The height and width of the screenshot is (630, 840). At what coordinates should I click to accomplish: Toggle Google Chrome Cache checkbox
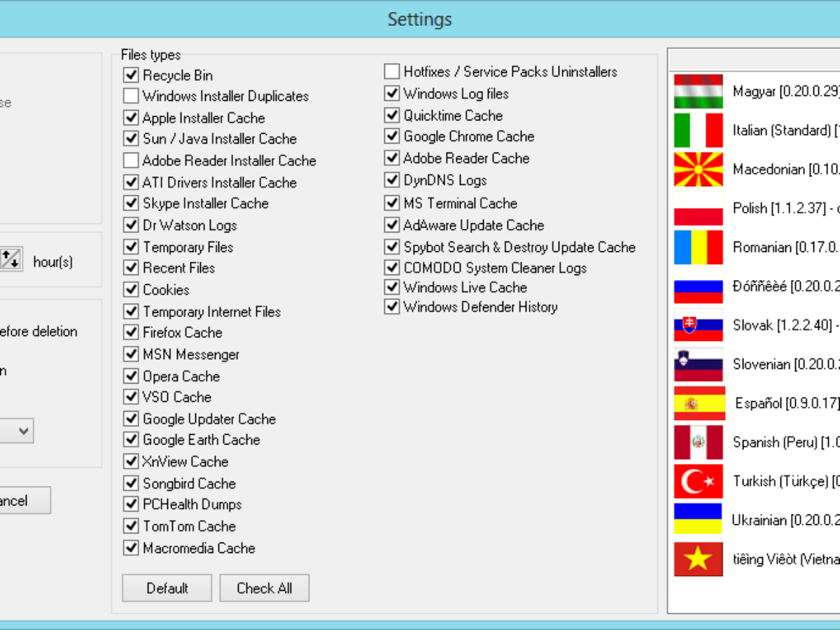pos(392,136)
